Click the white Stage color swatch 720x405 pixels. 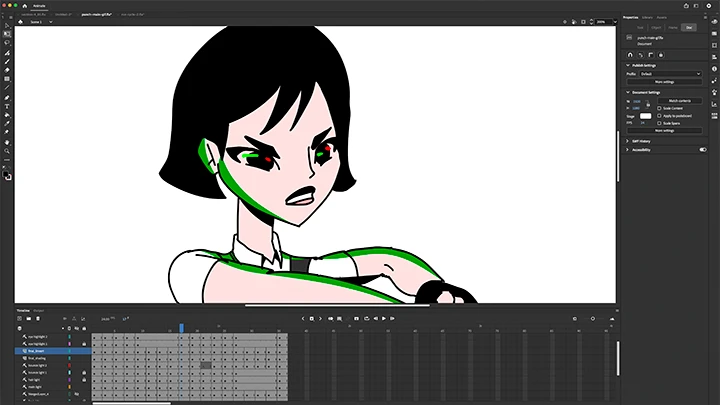(645, 116)
